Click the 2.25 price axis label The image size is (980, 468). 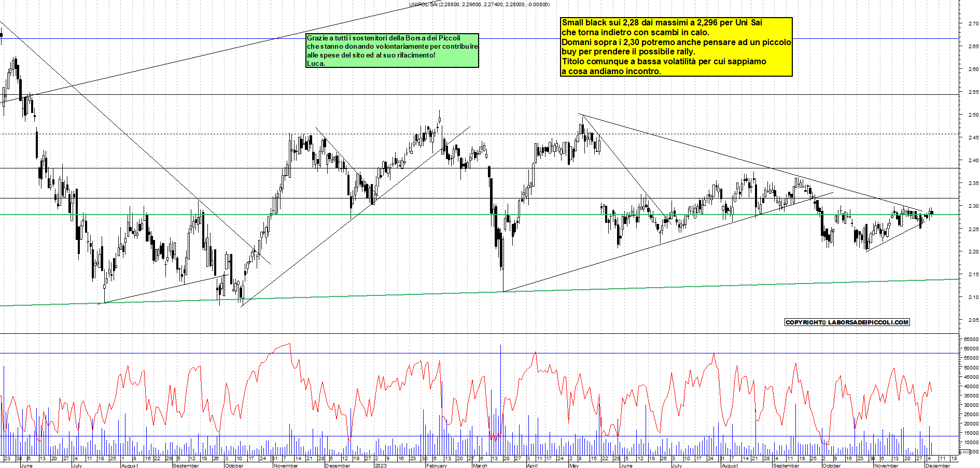pos(973,229)
